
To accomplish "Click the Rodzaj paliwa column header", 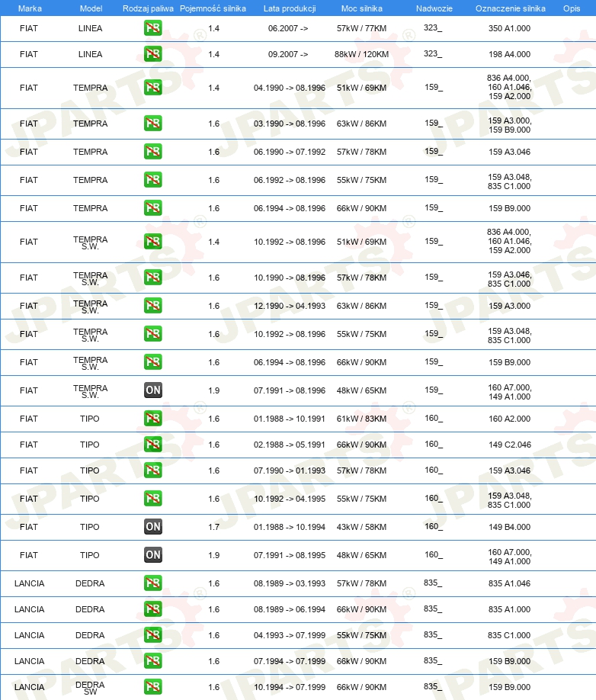I will [148, 8].
